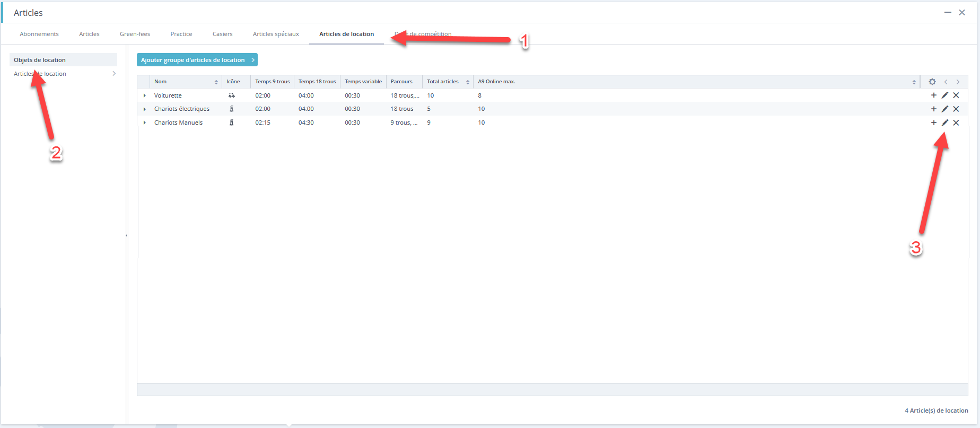Click the '9 trous, ...' parcours cell
The width and height of the screenshot is (980, 428).
coord(404,123)
